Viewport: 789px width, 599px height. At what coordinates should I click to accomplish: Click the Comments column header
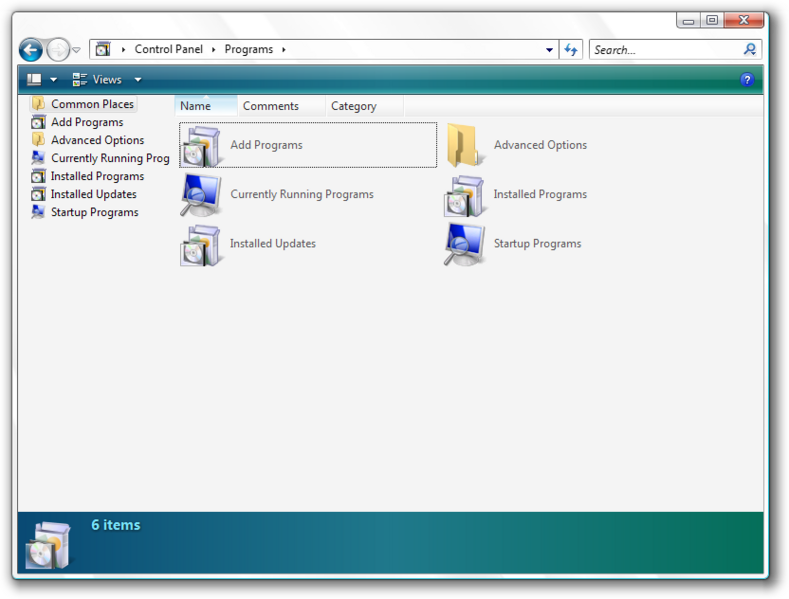tap(271, 106)
